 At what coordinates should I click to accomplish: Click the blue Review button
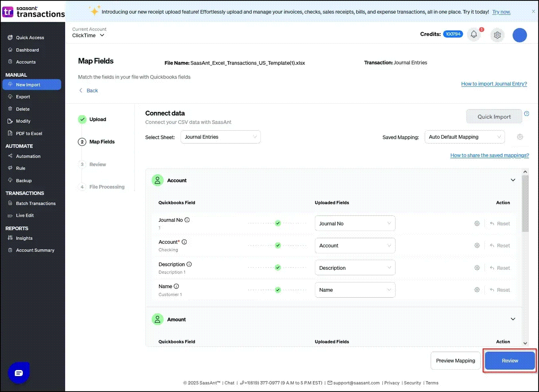point(510,361)
